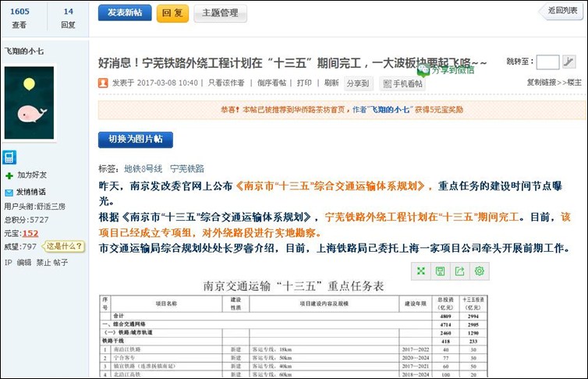Click the 禁止 admin link
Viewport: 588px width, 379px height.
(x=43, y=262)
